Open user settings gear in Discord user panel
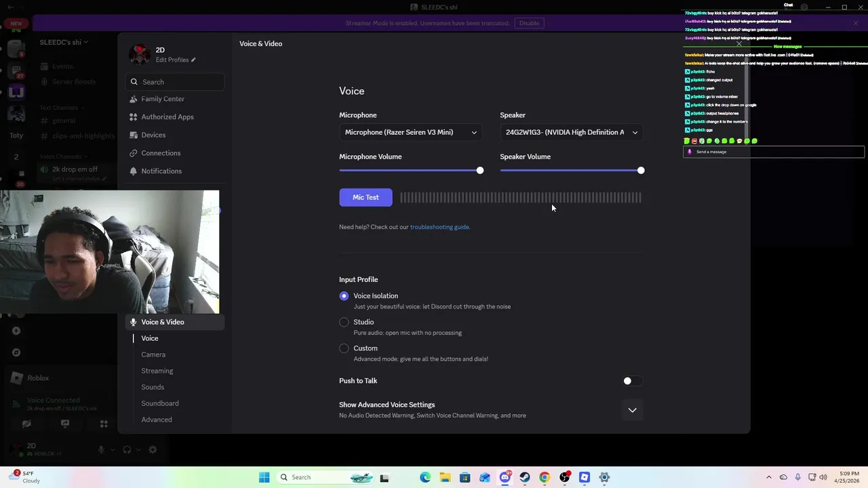The width and height of the screenshot is (868, 488). (x=153, y=449)
